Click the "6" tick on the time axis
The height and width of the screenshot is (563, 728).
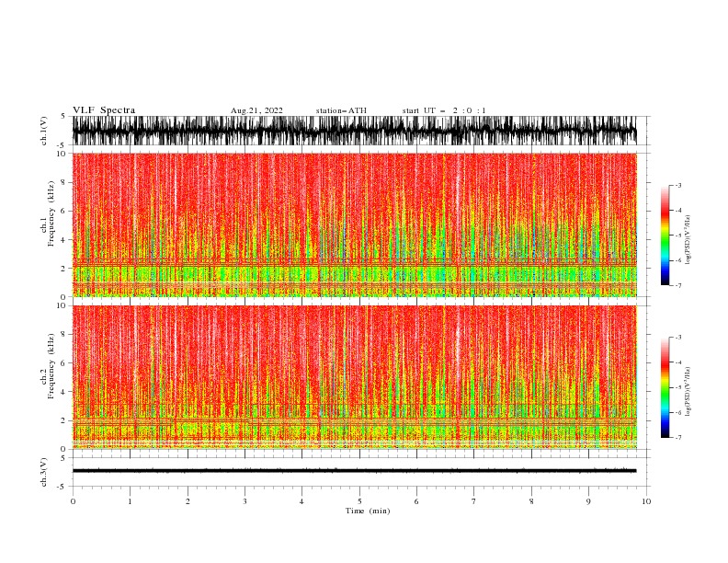416,501
